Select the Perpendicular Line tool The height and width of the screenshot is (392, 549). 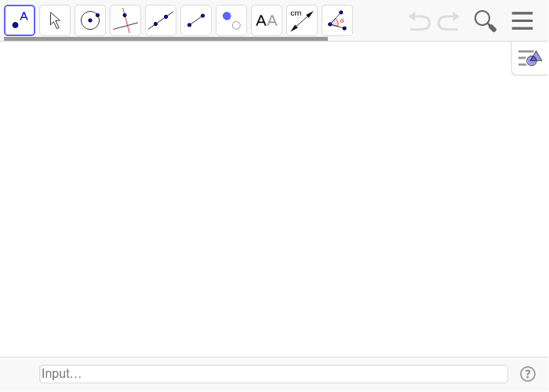[x=125, y=20]
